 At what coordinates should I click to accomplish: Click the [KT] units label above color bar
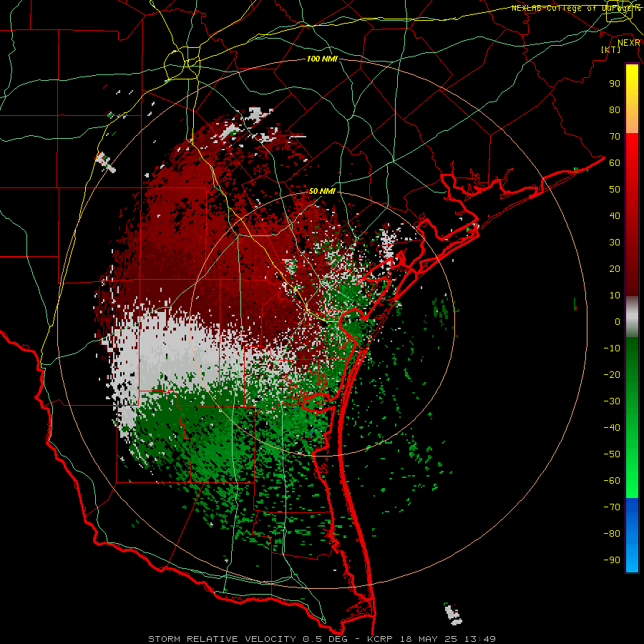[610, 49]
